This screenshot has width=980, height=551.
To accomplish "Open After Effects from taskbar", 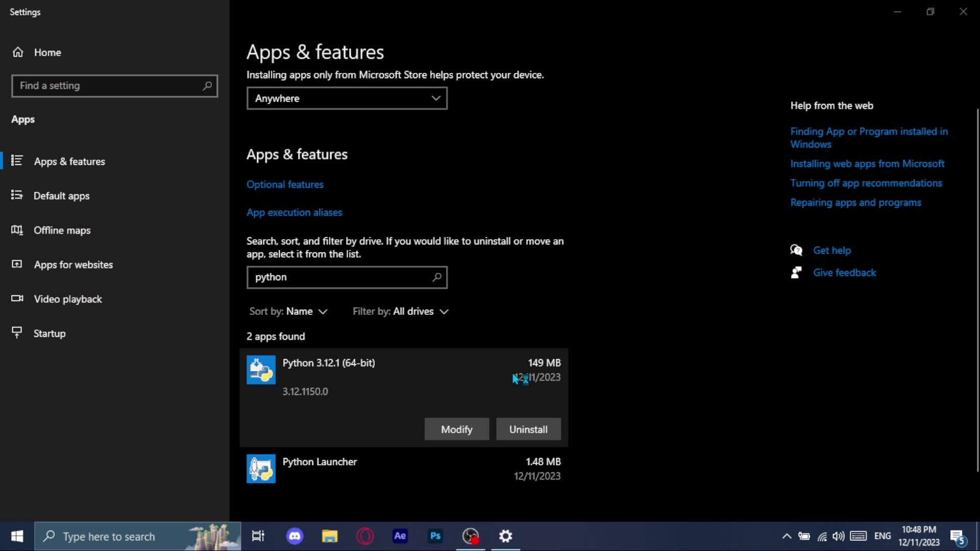I will point(400,536).
